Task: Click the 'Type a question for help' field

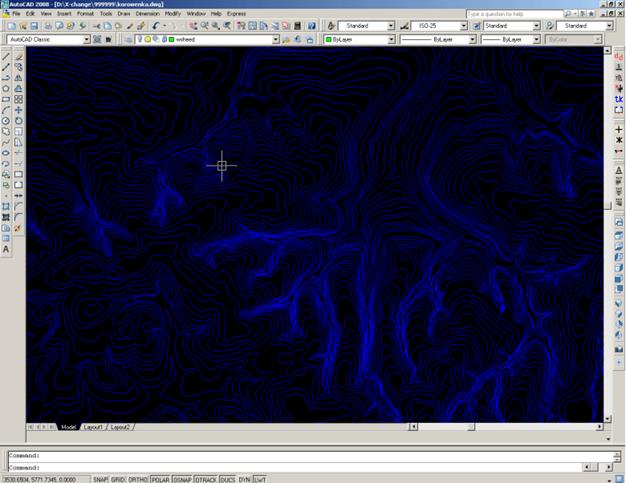Action: (510, 14)
